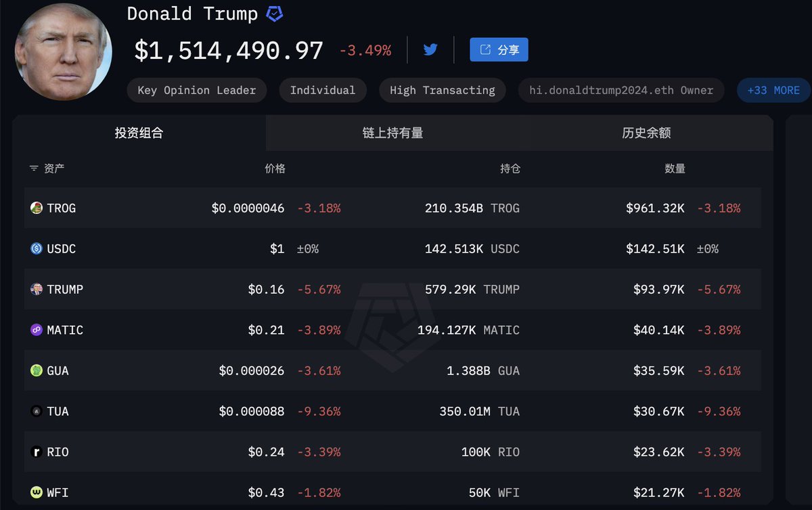Click the -3.49% portfolio change figure
The width and height of the screenshot is (812, 510).
(x=365, y=50)
